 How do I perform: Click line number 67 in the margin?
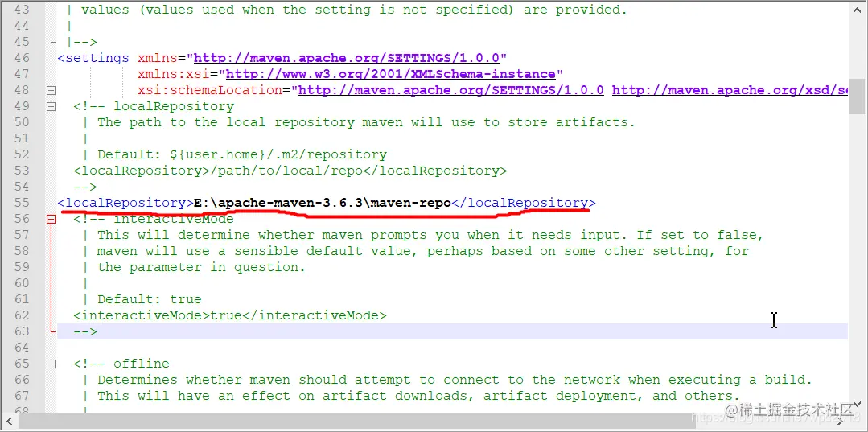tap(22, 396)
